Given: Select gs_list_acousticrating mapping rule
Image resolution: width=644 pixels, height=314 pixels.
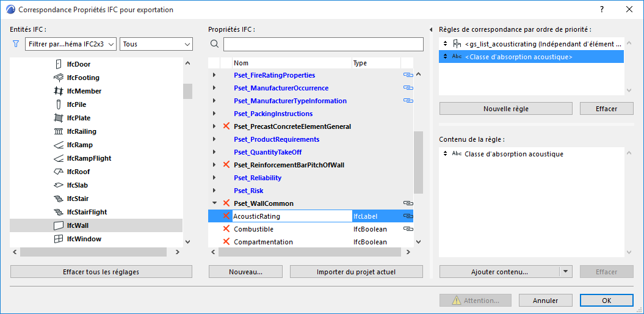Looking at the screenshot, I should [x=532, y=43].
